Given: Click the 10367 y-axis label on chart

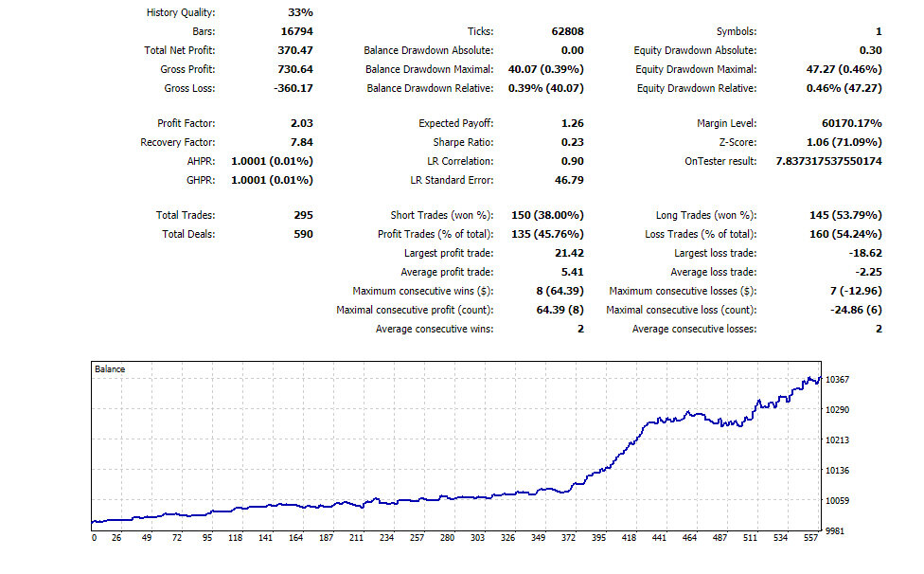Looking at the screenshot, I should tap(837, 380).
